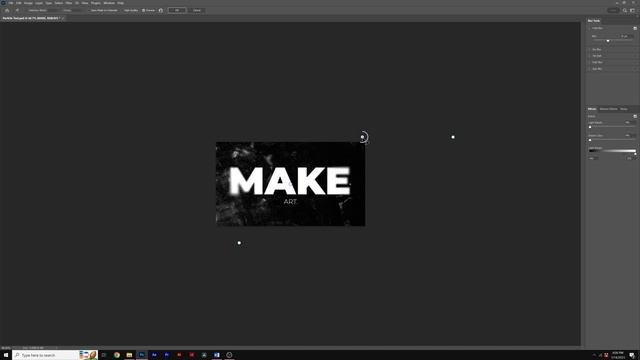Screen dimensions: 640x360
Task: Select the active blur pin with ring
Action: (362, 137)
